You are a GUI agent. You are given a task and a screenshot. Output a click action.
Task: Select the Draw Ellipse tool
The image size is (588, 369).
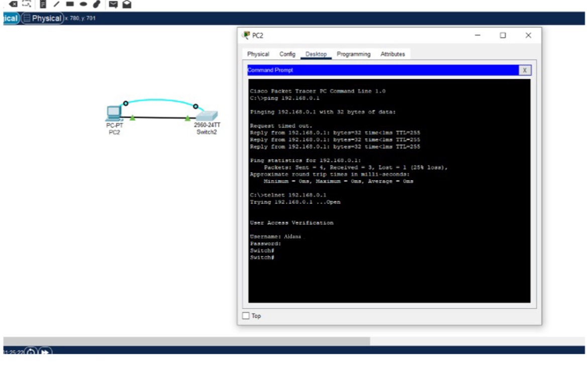point(83,4)
